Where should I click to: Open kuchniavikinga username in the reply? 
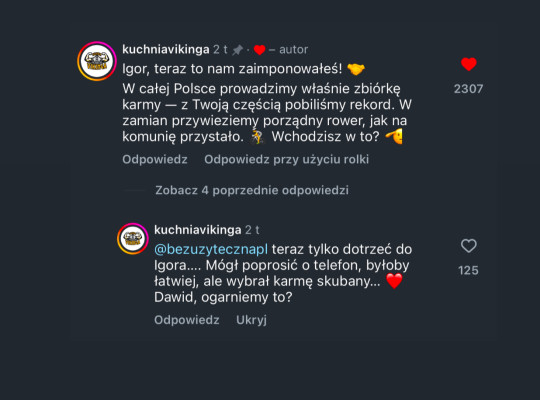198,230
